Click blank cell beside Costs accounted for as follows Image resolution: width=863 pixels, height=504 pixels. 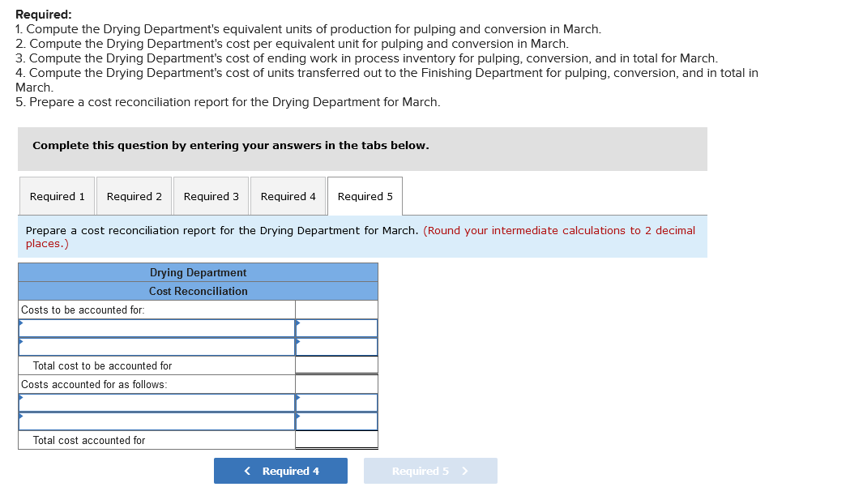(337, 384)
